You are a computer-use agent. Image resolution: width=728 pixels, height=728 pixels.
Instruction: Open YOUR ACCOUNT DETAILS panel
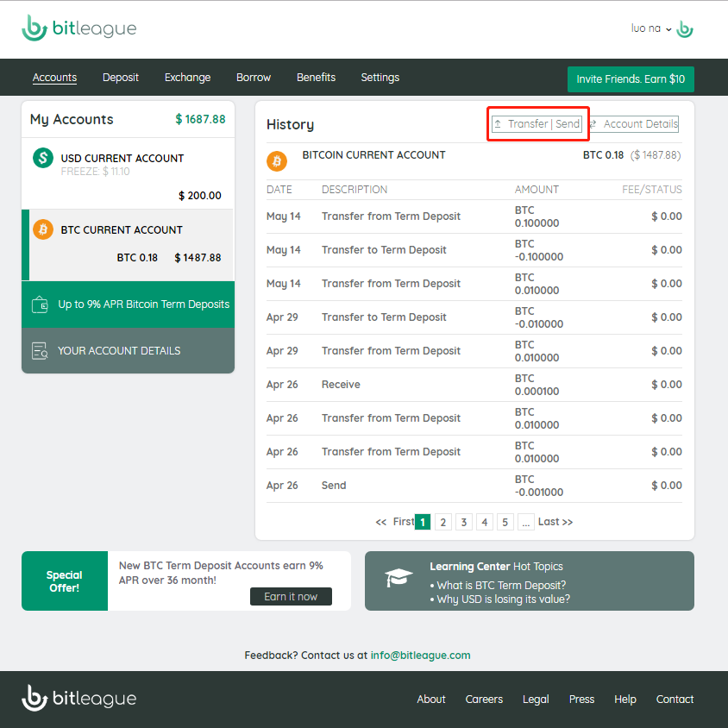129,350
